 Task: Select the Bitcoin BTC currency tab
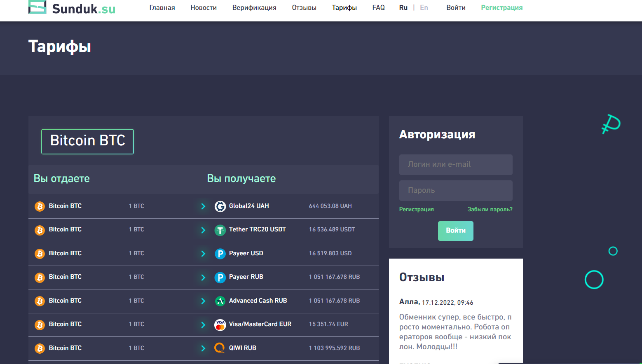(87, 141)
